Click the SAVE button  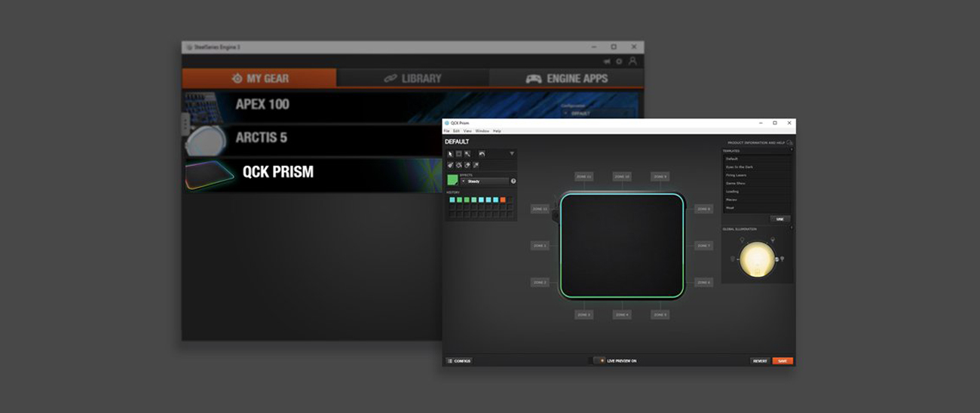pyautogui.click(x=782, y=361)
